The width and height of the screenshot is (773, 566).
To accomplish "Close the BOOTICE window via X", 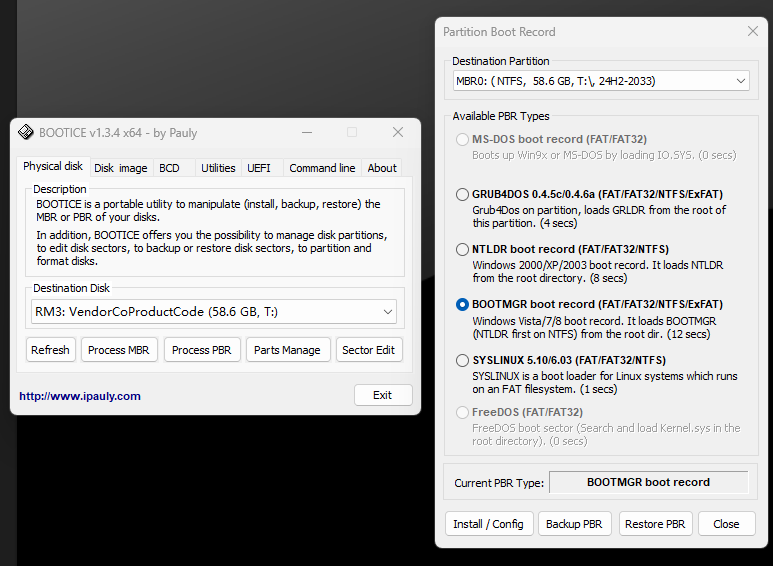I will click(x=398, y=132).
